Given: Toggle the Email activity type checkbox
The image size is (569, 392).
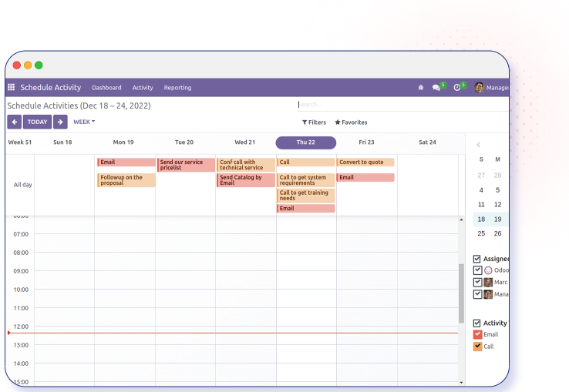Looking at the screenshot, I should [477, 334].
